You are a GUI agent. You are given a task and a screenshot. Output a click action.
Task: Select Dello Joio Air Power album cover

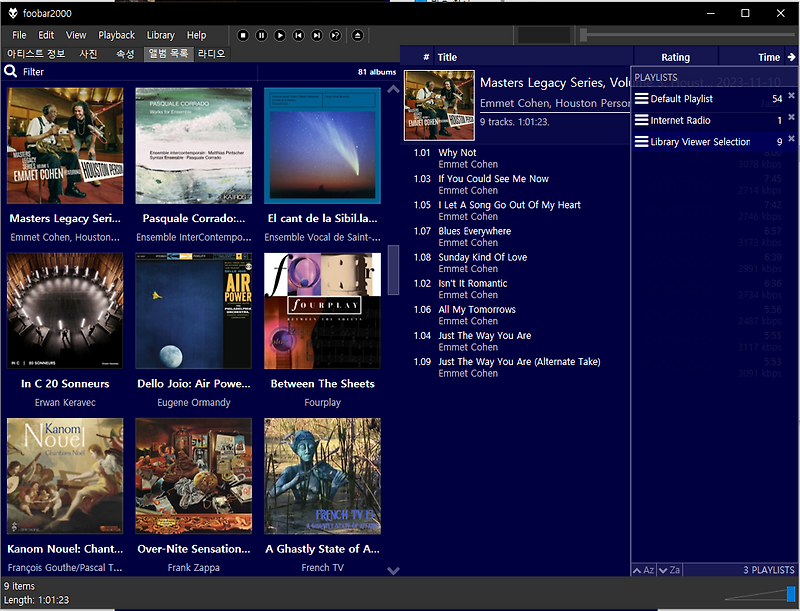point(193,311)
